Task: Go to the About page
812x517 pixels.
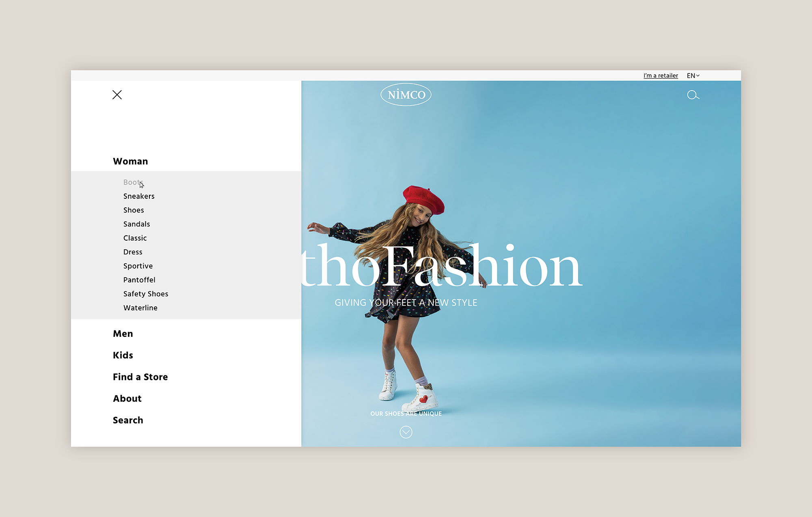Action: (127, 399)
